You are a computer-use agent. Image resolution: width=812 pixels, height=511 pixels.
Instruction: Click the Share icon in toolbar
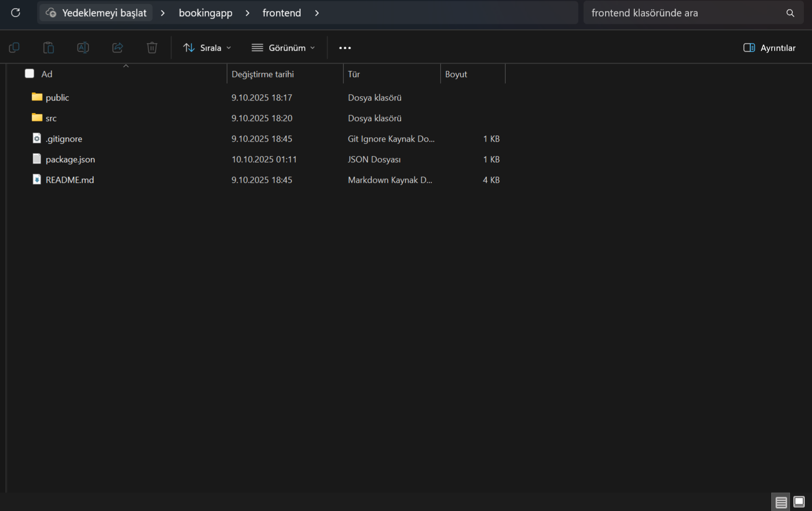click(117, 47)
